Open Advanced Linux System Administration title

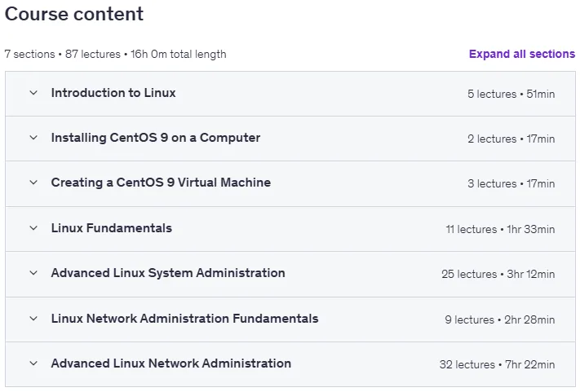pyautogui.click(x=168, y=273)
